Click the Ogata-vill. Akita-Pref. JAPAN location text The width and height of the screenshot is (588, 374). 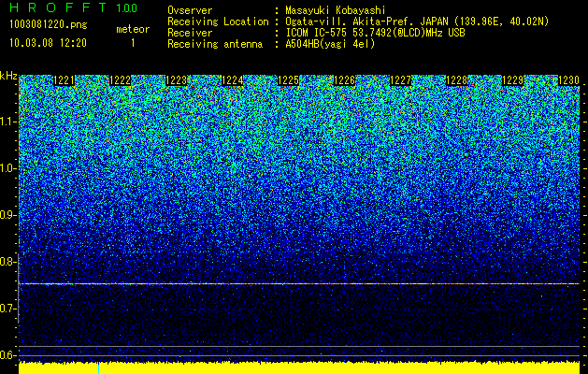click(417, 22)
